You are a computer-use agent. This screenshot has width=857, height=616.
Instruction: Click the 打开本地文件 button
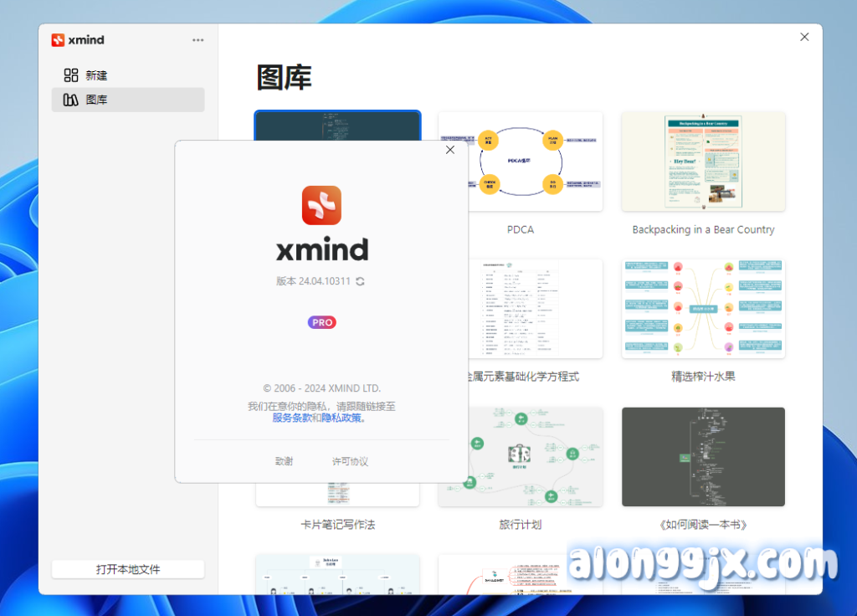pyautogui.click(x=128, y=569)
